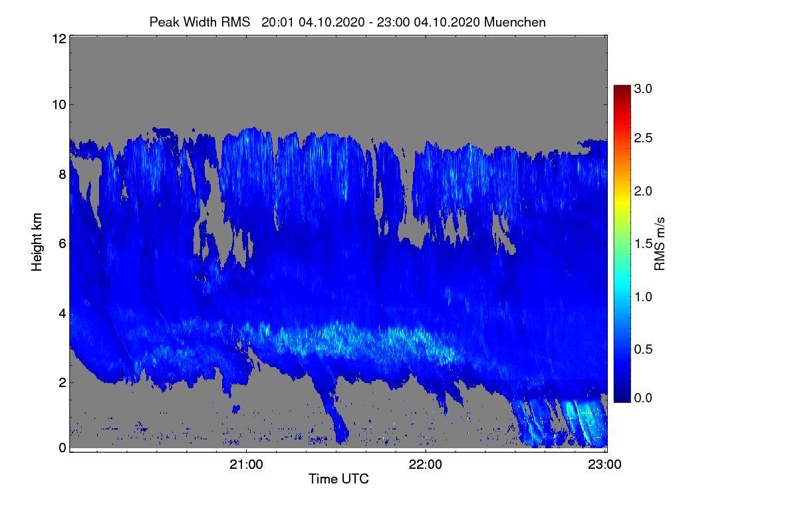Click the height tick label '6'
798x532 pixels.
63,243
